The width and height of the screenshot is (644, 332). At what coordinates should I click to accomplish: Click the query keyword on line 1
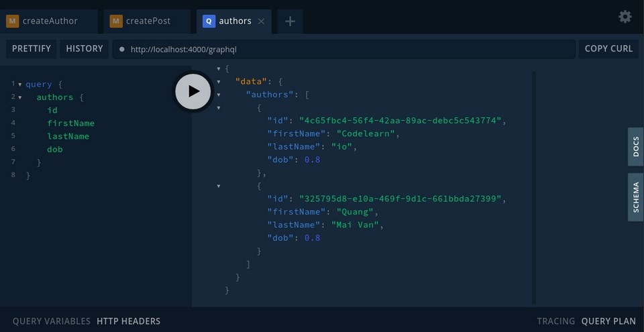[39, 85]
